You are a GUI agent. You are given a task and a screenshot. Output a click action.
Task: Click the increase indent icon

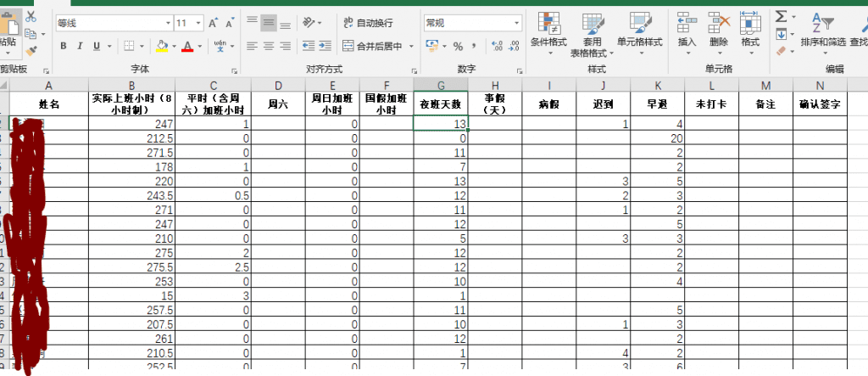(x=326, y=46)
